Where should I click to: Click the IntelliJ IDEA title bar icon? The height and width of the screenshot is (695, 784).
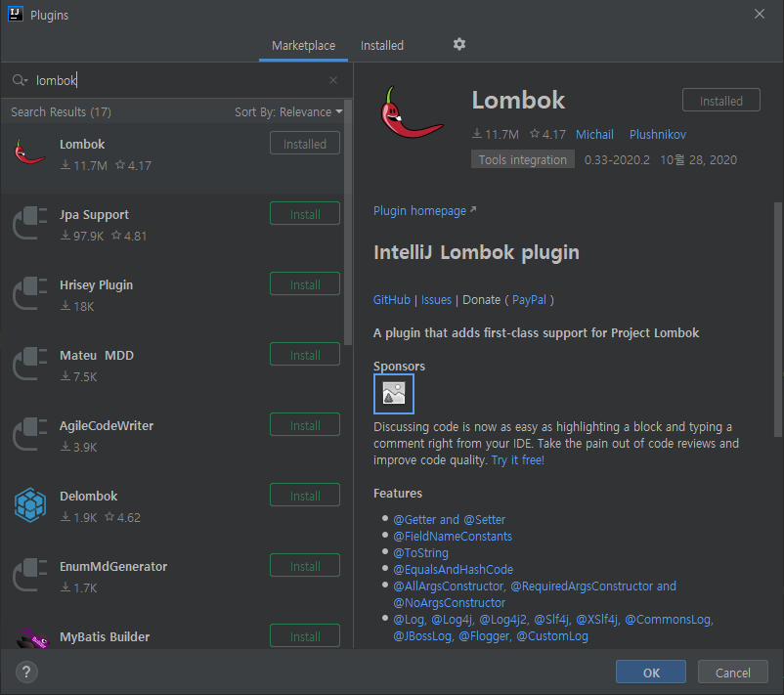pos(16,14)
